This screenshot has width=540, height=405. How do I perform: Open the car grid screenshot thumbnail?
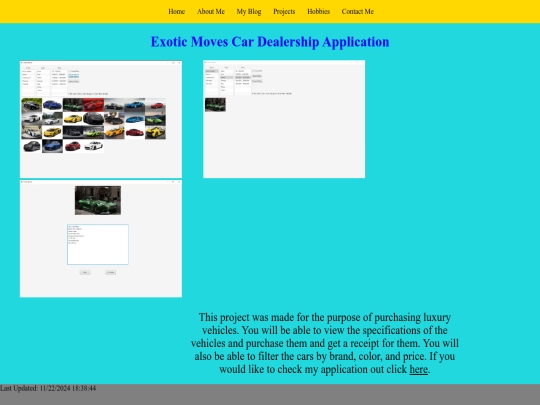coord(101,119)
